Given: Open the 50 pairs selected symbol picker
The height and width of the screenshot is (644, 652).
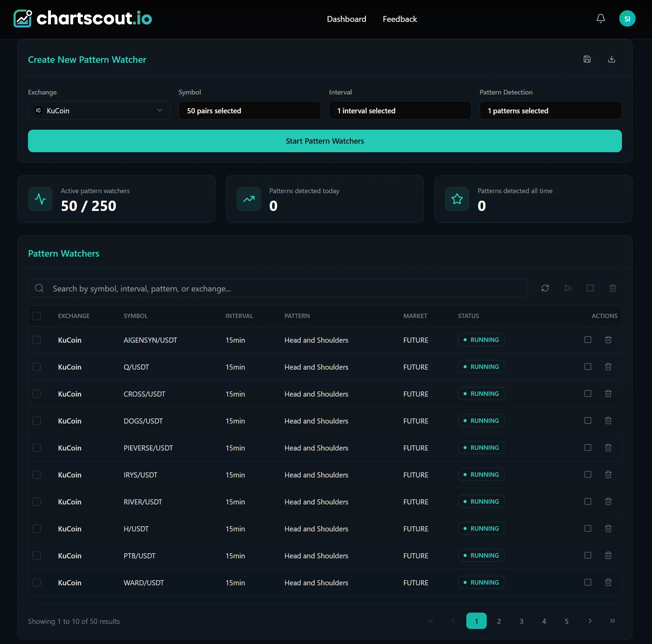Looking at the screenshot, I should (x=250, y=110).
